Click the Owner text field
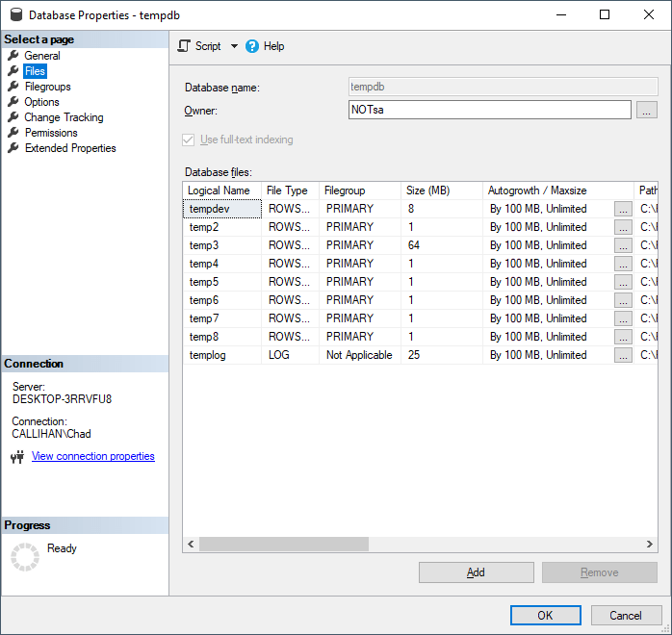The image size is (672, 635). pos(489,110)
